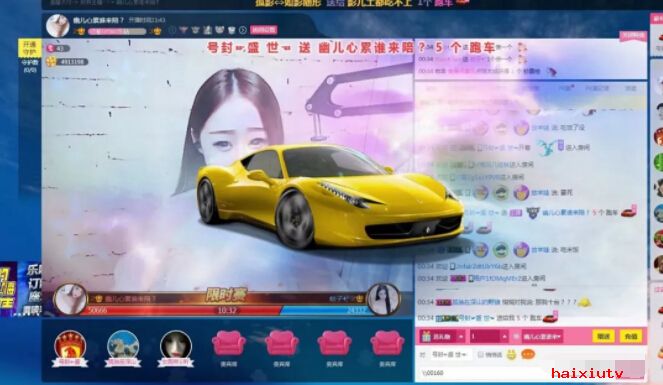Open the gift recipient dropdown
Viewport: 663px width, 385px height.
point(542,336)
